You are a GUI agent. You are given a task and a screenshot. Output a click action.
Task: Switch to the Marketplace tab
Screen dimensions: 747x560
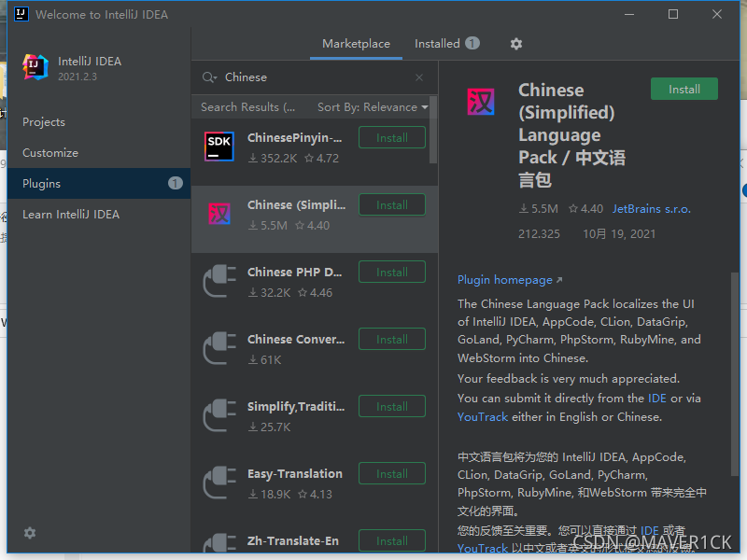356,43
